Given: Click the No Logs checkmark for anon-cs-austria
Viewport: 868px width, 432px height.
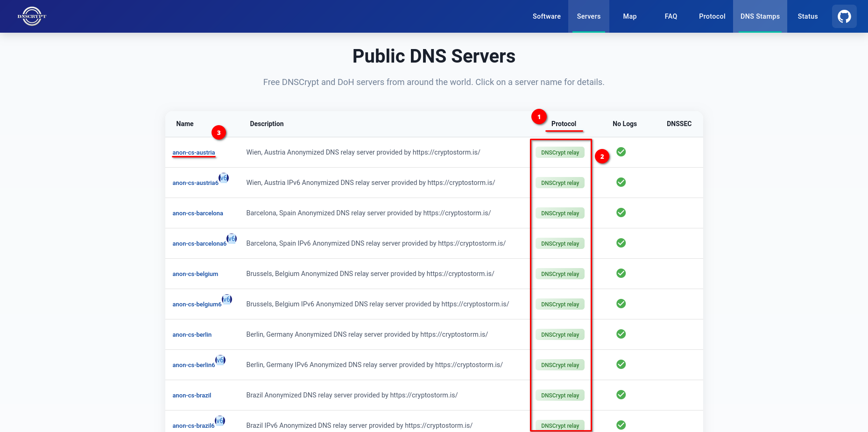Looking at the screenshot, I should click(x=621, y=152).
